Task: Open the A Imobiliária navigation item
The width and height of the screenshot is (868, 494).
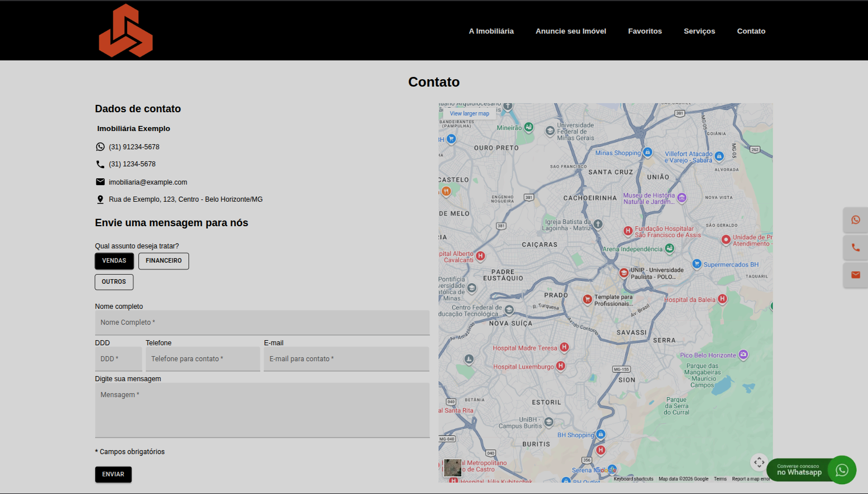Action: [491, 31]
